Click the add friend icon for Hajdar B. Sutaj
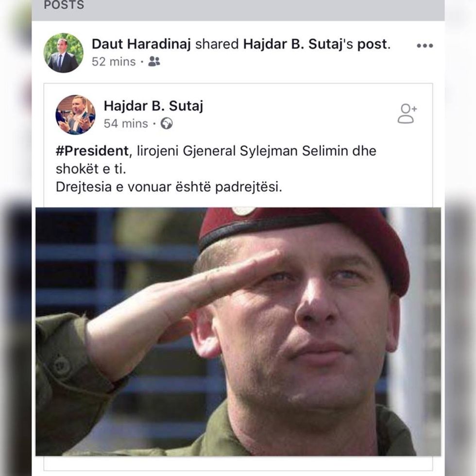This screenshot has width=476, height=476. pos(407,114)
